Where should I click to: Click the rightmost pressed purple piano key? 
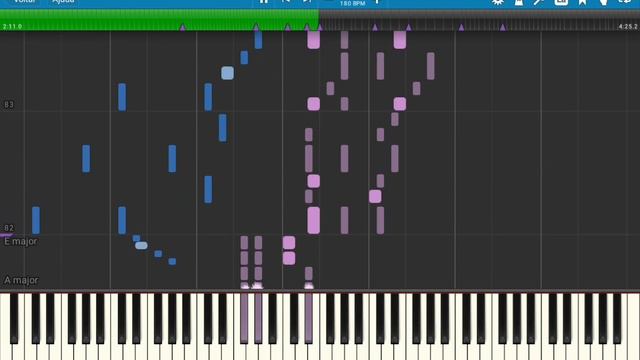[x=309, y=318]
